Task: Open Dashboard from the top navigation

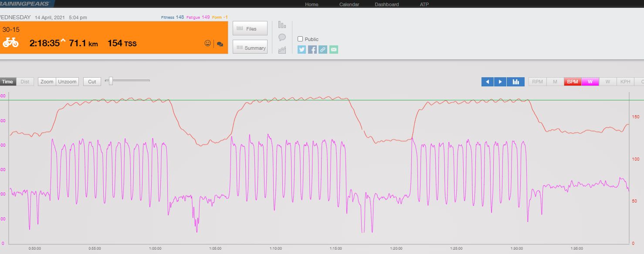Action: click(x=386, y=4)
